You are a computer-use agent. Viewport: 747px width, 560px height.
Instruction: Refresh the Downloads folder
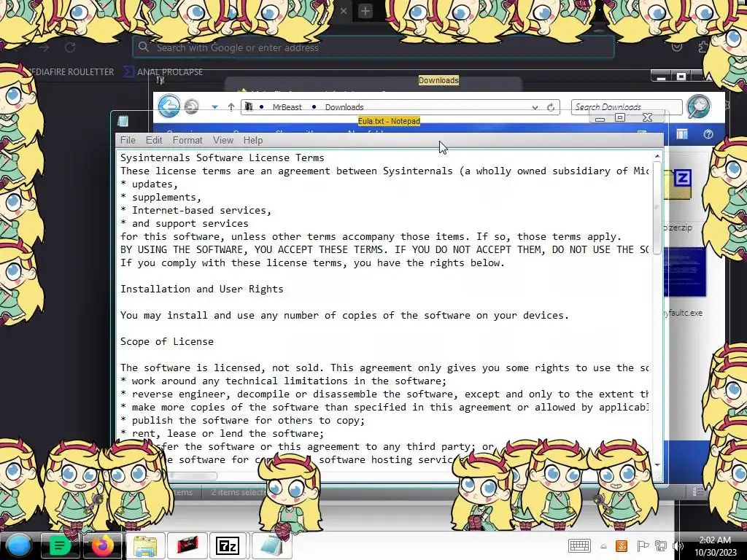point(551,107)
